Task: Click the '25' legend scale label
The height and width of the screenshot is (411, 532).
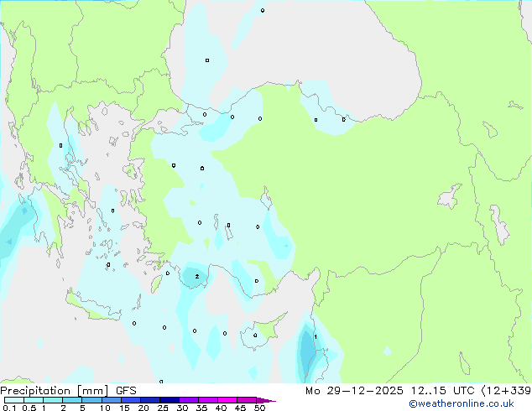Action: (x=163, y=408)
